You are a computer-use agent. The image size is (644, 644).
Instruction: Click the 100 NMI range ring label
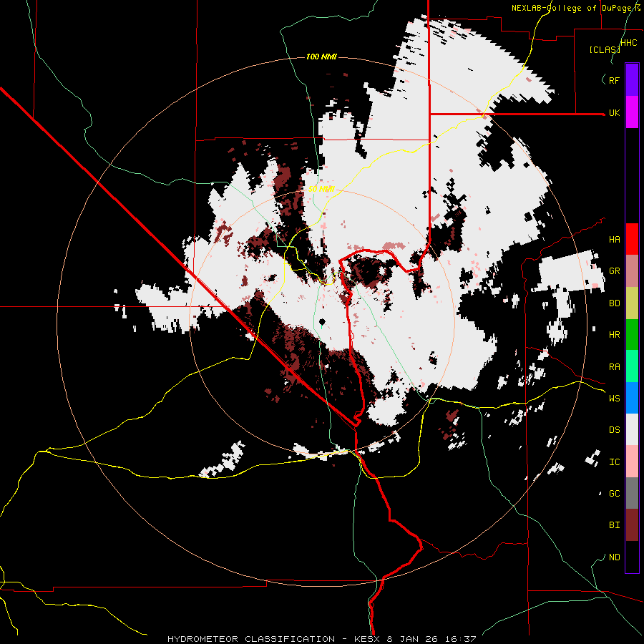321,57
